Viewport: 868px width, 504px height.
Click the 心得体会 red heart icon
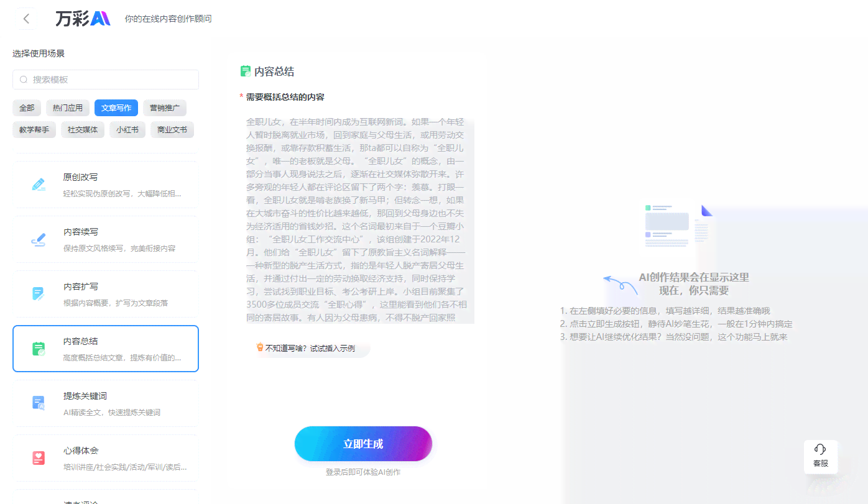pos(39,458)
